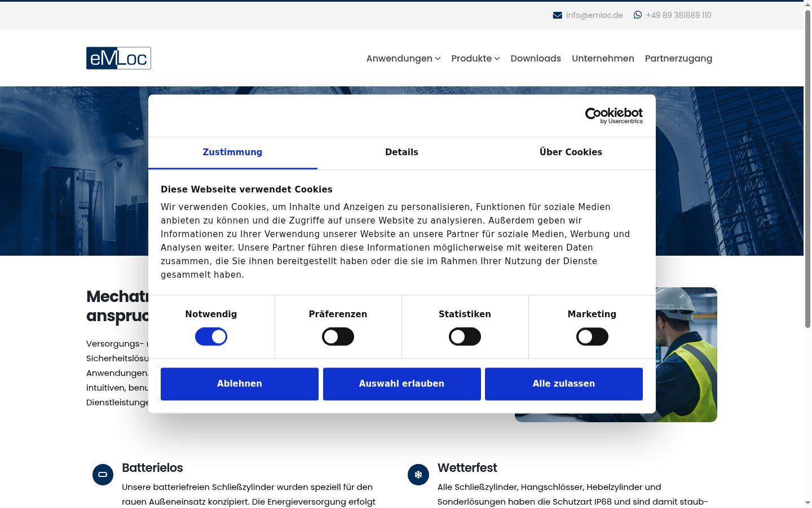812x508 pixels.
Task: Expand the Anwendungen dropdown menu
Action: 403,58
